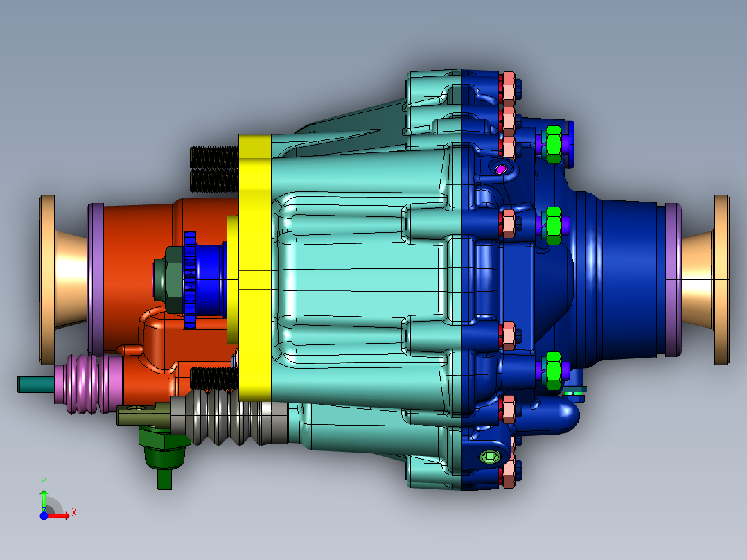Click the red X axis arrow of the triad
The width and height of the screenshot is (747, 560).
tap(60, 516)
